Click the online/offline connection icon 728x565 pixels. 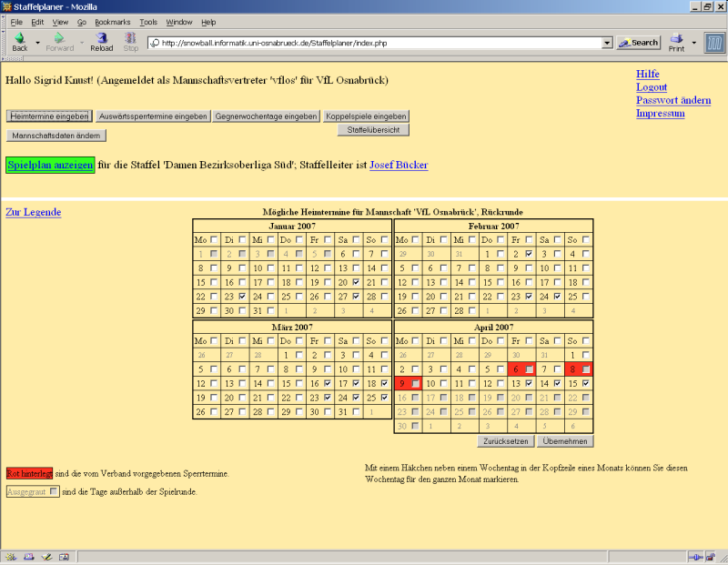coord(695,557)
